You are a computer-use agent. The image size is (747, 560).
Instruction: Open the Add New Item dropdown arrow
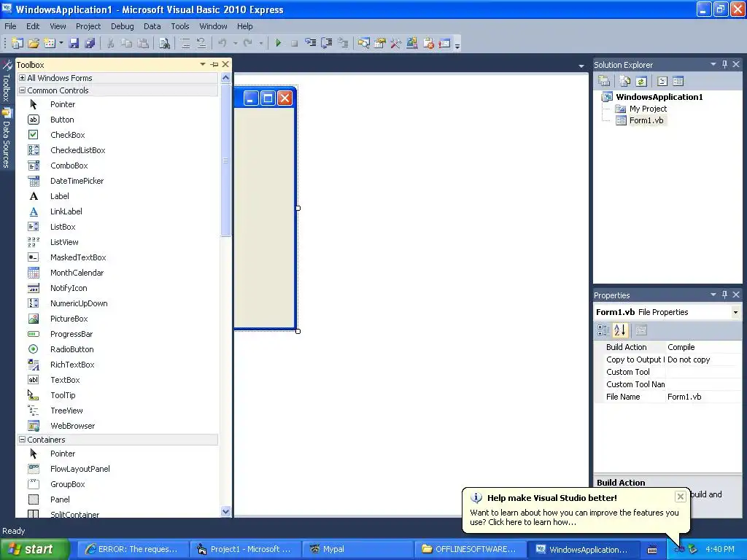(x=61, y=43)
